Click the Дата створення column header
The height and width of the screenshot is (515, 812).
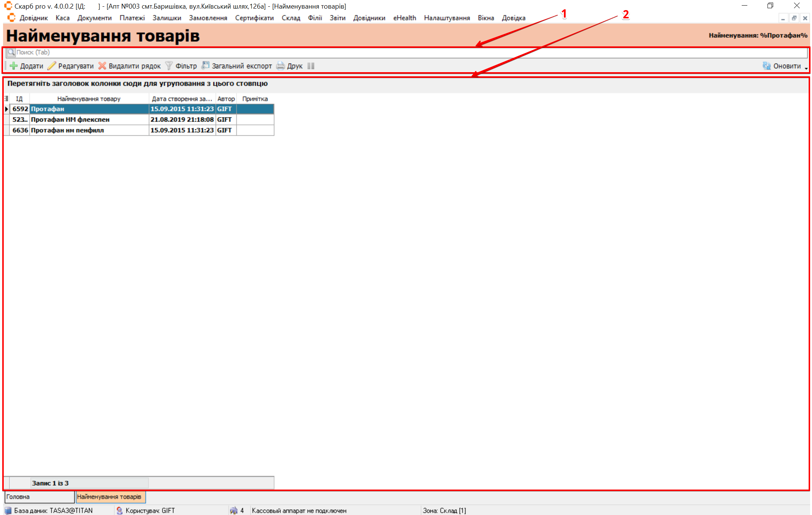[x=182, y=99]
